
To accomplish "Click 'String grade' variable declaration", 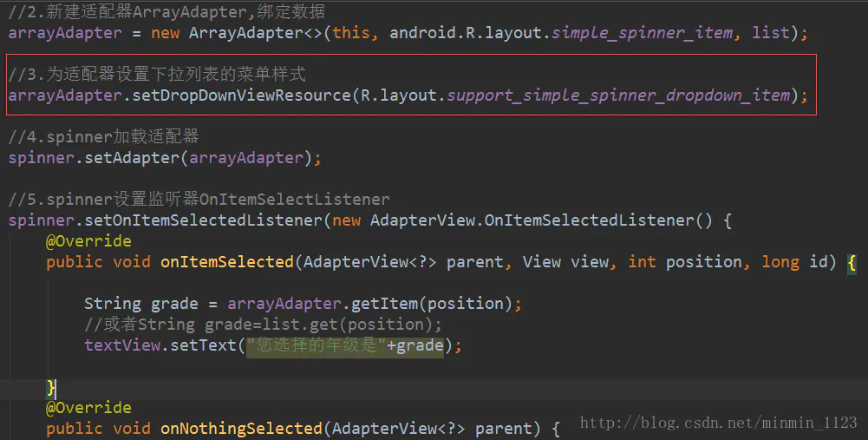I will pos(140,303).
